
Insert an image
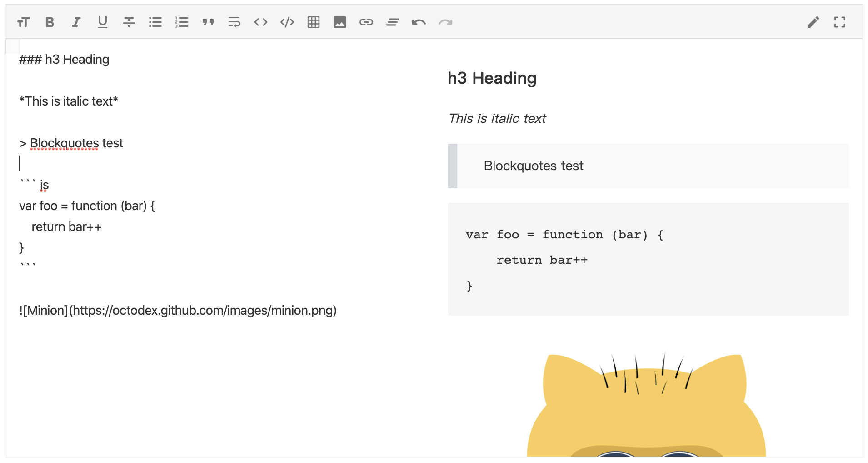[x=340, y=22]
